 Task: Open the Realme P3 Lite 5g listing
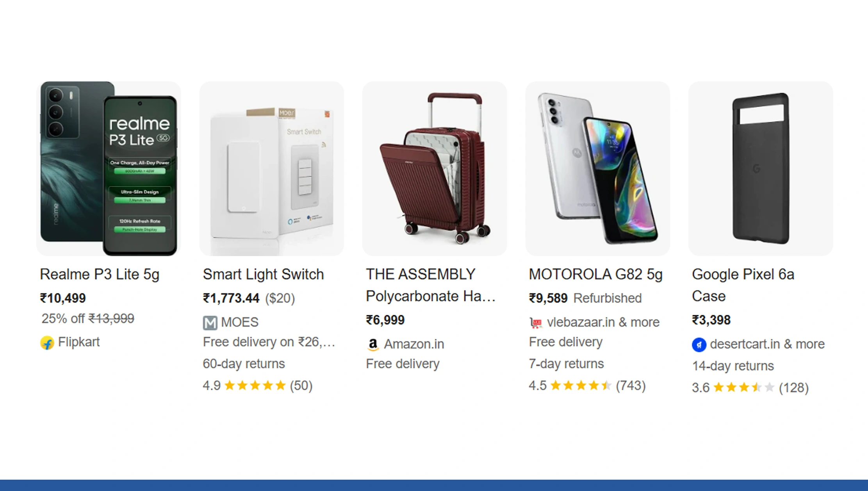point(100,274)
